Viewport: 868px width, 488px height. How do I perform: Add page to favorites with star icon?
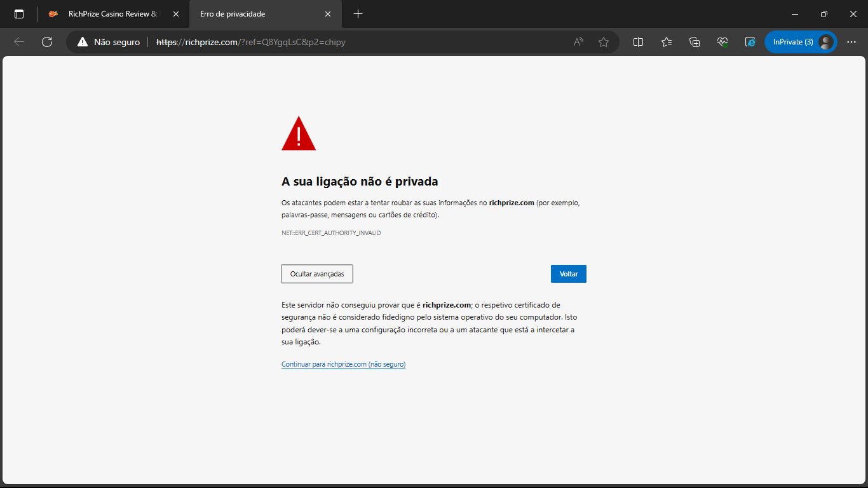click(604, 42)
